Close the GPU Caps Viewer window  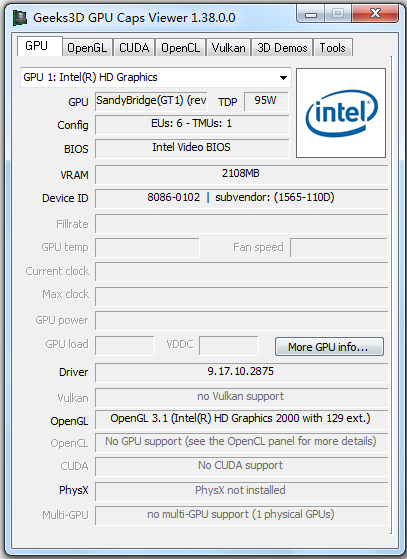click(x=375, y=14)
